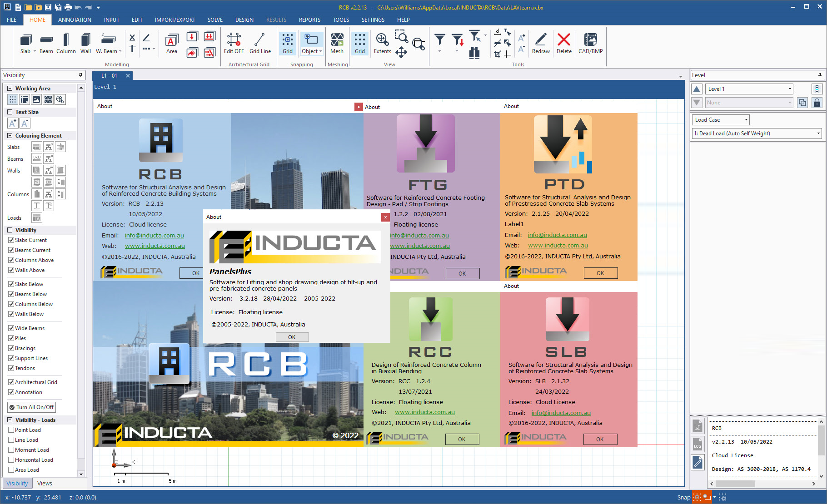The width and height of the screenshot is (827, 504).
Task: Open the Mesh tool
Action: click(x=337, y=44)
